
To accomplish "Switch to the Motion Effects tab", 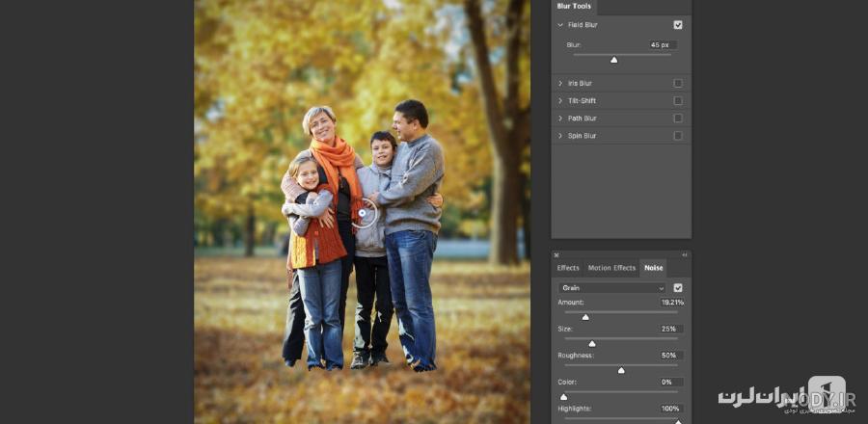I will coord(611,268).
